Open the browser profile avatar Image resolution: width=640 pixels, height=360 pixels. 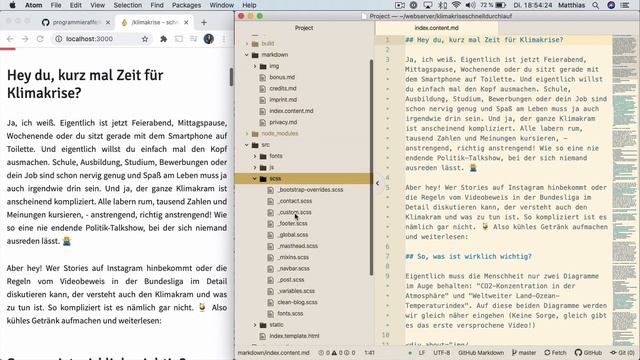click(x=209, y=39)
